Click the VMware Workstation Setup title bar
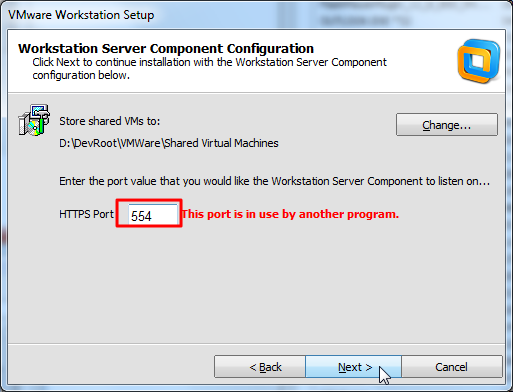513x392 pixels. coord(81,15)
